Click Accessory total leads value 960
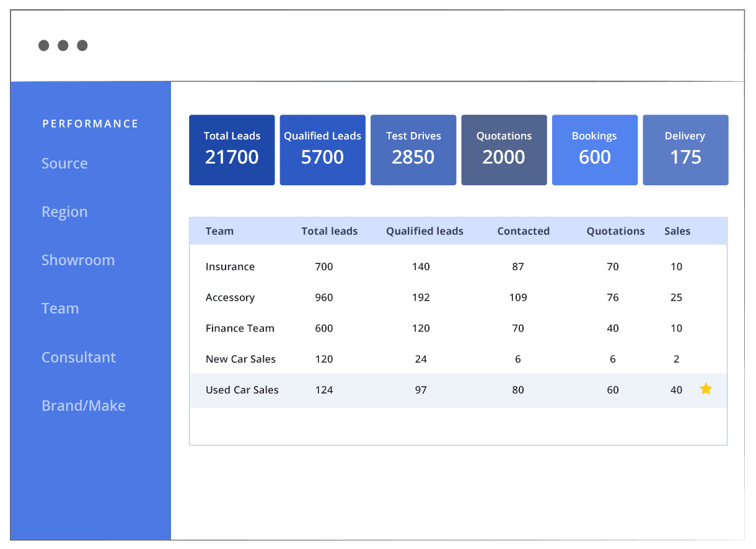 click(324, 297)
